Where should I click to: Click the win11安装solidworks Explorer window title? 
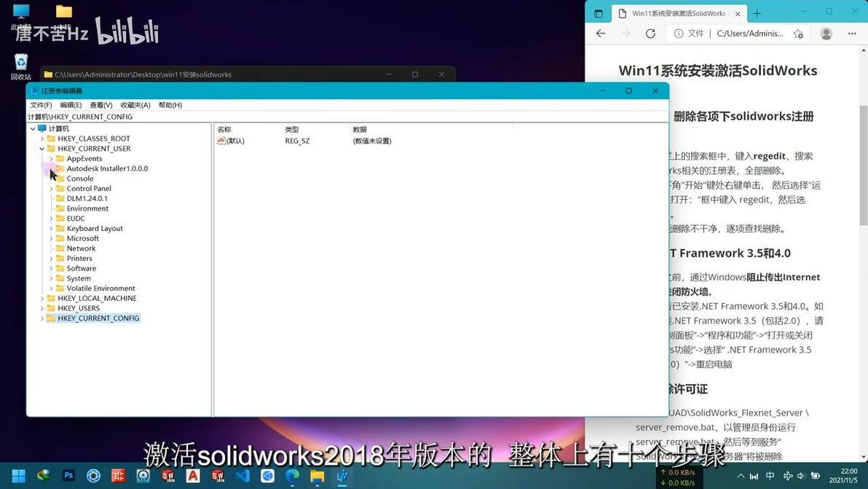pyautogui.click(x=143, y=74)
